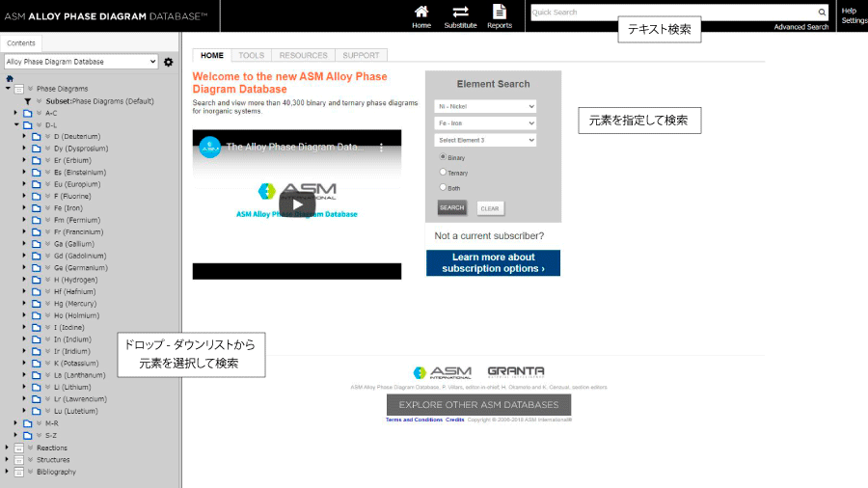868x488 pixels.
Task: Open the Fe (Iron) folder icon
Action: pyautogui.click(x=37, y=208)
